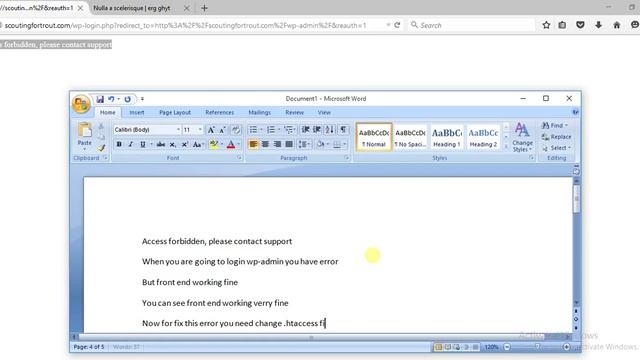640x360 pixels.
Task: Open browser downloads arrow icon
Action: coord(598,25)
